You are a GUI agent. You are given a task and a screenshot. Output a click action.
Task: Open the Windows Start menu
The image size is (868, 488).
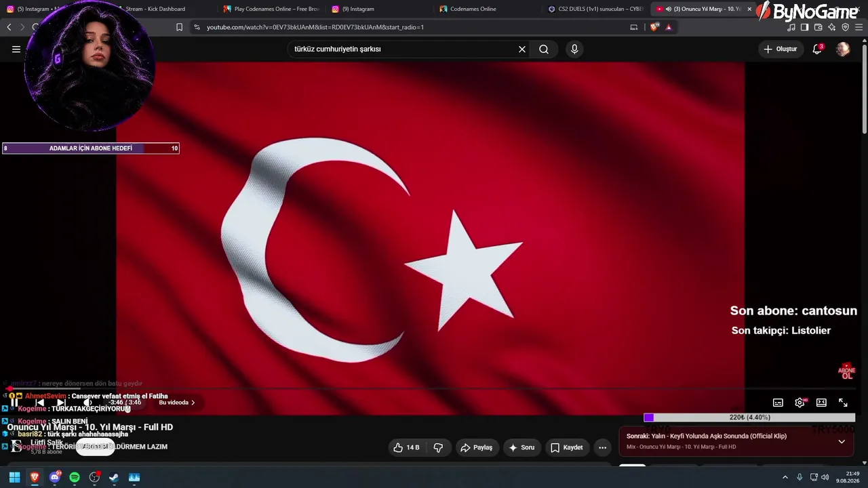[x=14, y=477]
